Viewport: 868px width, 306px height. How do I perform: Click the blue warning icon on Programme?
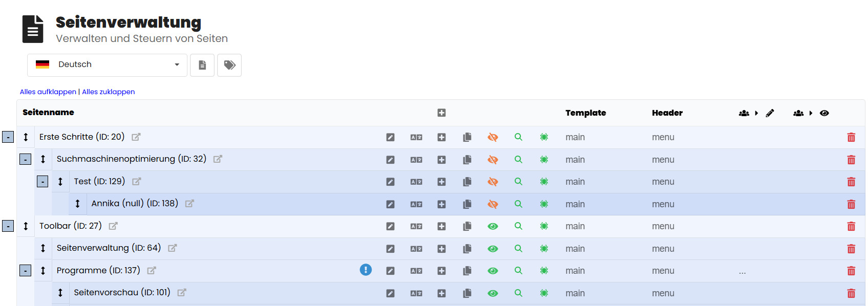click(x=366, y=270)
